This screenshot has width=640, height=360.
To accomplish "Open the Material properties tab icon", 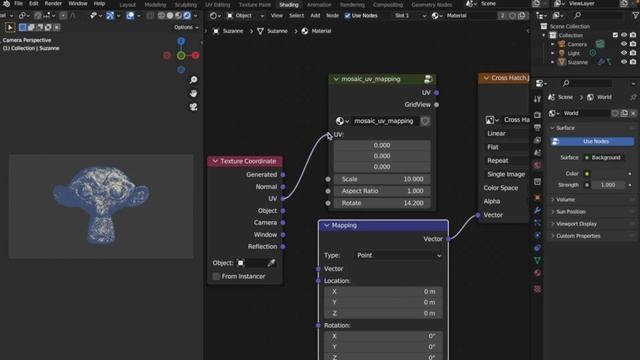I will click(x=537, y=273).
